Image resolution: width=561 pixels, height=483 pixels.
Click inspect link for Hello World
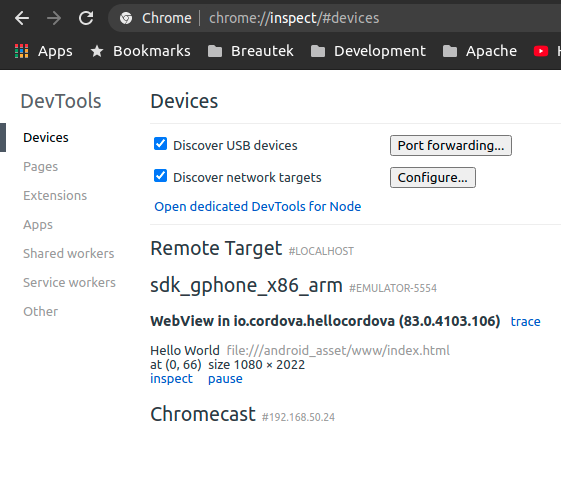171,379
